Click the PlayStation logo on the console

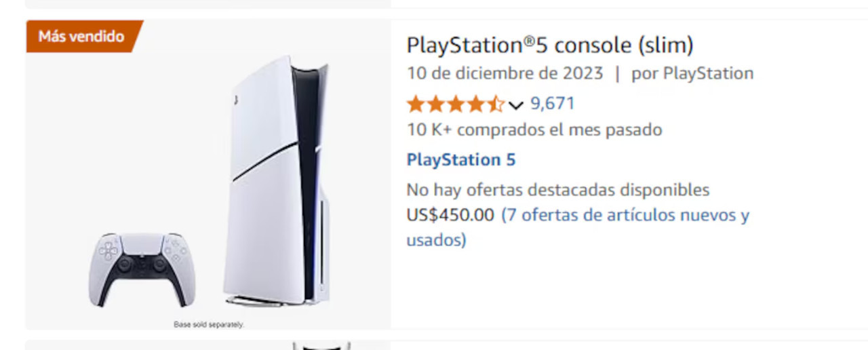tap(234, 100)
